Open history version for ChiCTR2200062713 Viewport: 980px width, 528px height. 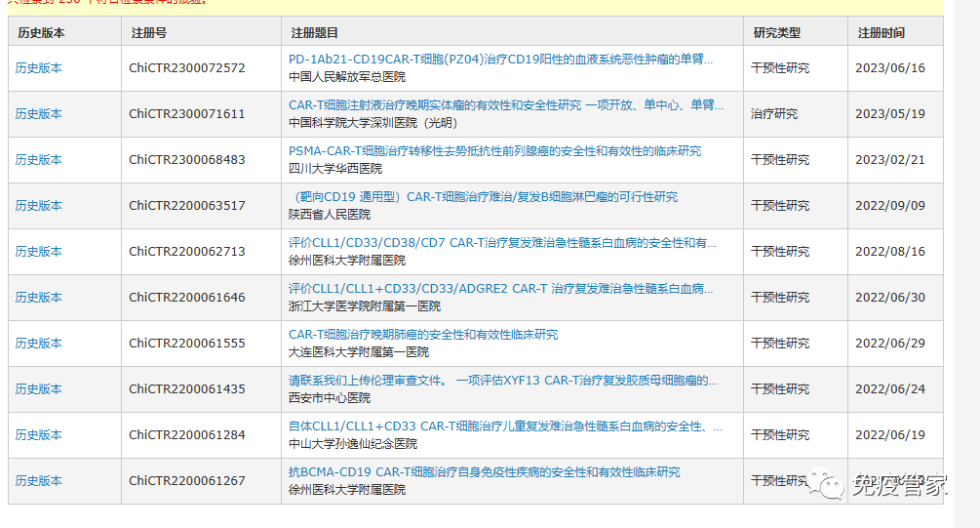point(39,252)
